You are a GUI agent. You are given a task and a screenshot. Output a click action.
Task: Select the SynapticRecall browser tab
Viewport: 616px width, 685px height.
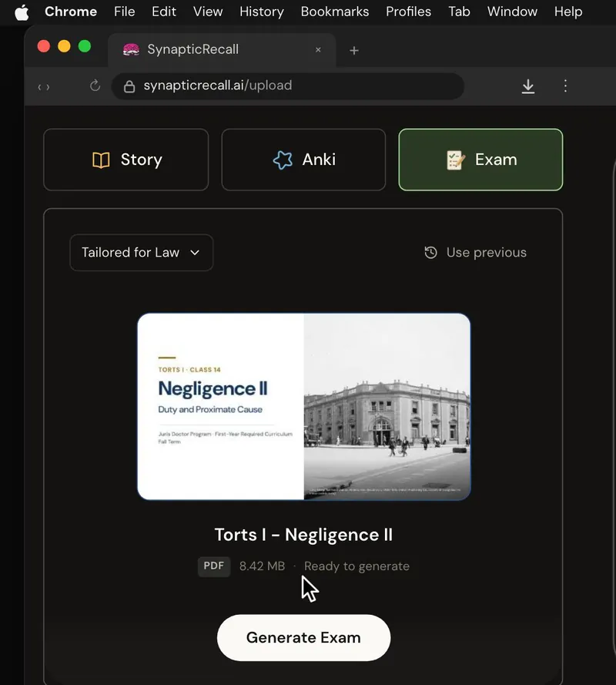tap(222, 50)
